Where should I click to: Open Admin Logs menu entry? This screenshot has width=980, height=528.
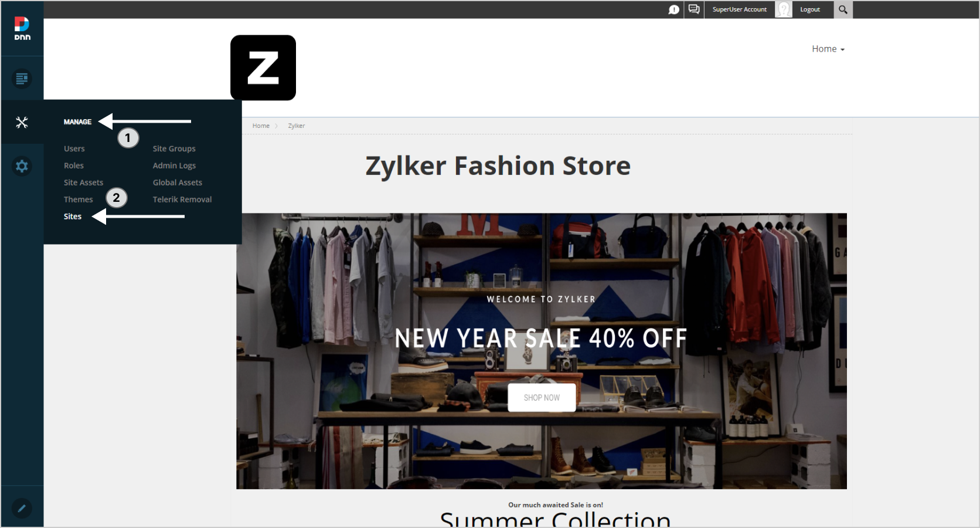click(174, 165)
